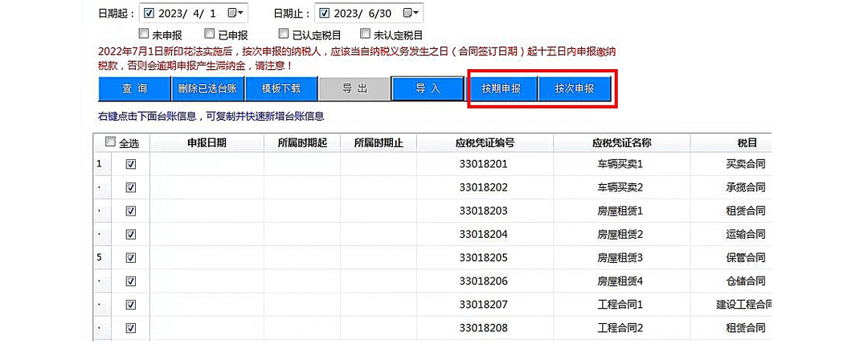The width and height of the screenshot is (868, 361).
Task: Click 删除已选台账 button
Action: (x=207, y=88)
